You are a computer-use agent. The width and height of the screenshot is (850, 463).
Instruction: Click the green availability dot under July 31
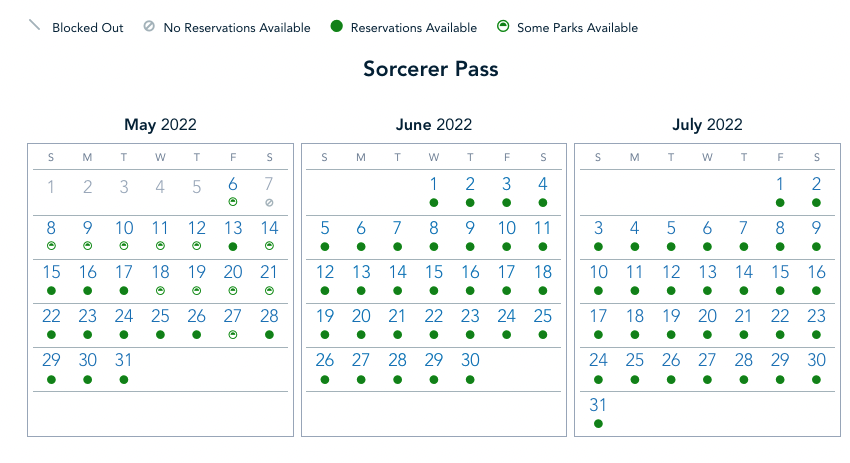coord(598,423)
